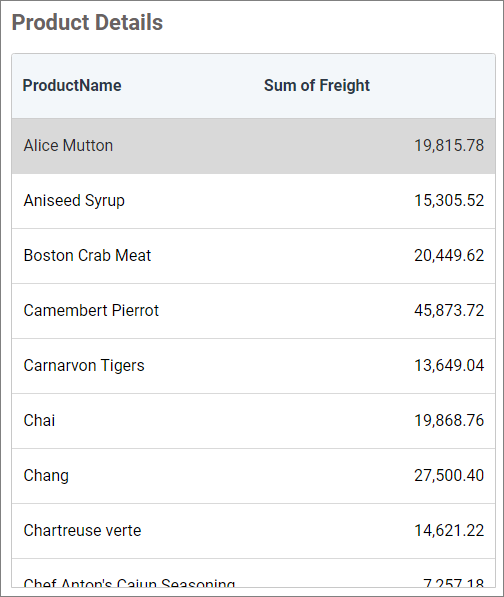The image size is (504, 597).
Task: Select the Carnarvon Tigers row
Action: point(254,366)
